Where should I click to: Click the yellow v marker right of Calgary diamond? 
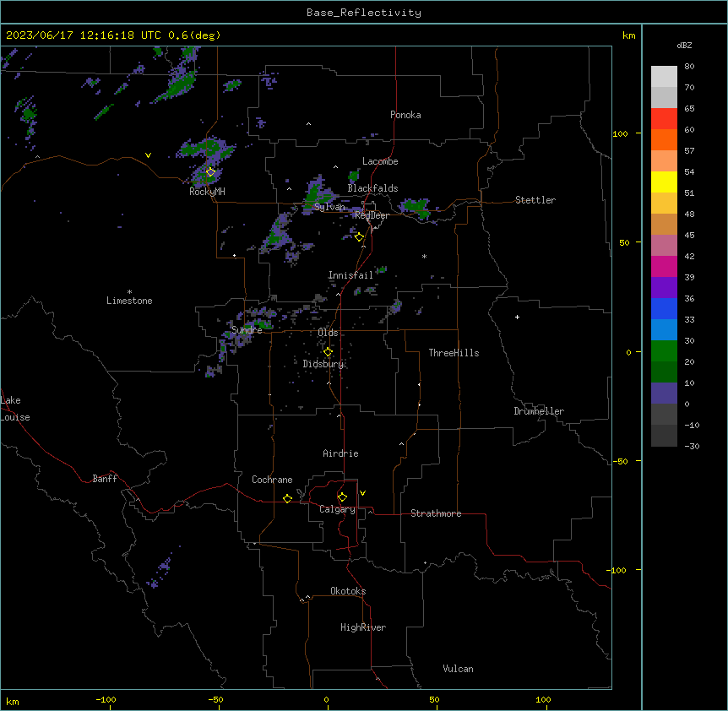tap(362, 493)
